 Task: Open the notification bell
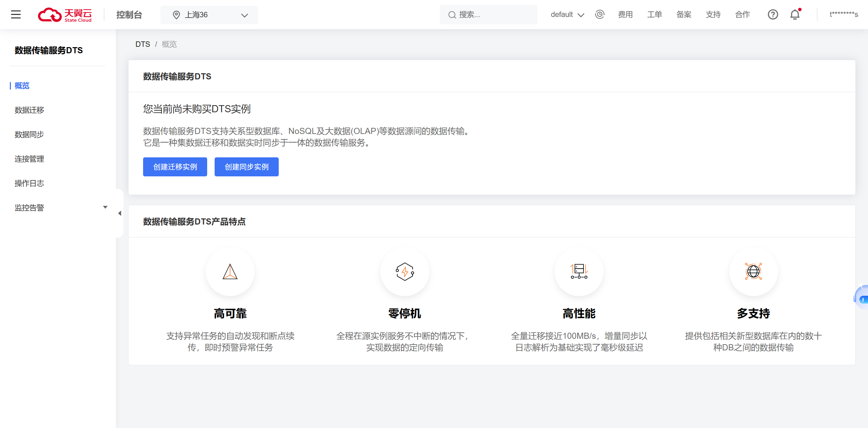point(795,15)
